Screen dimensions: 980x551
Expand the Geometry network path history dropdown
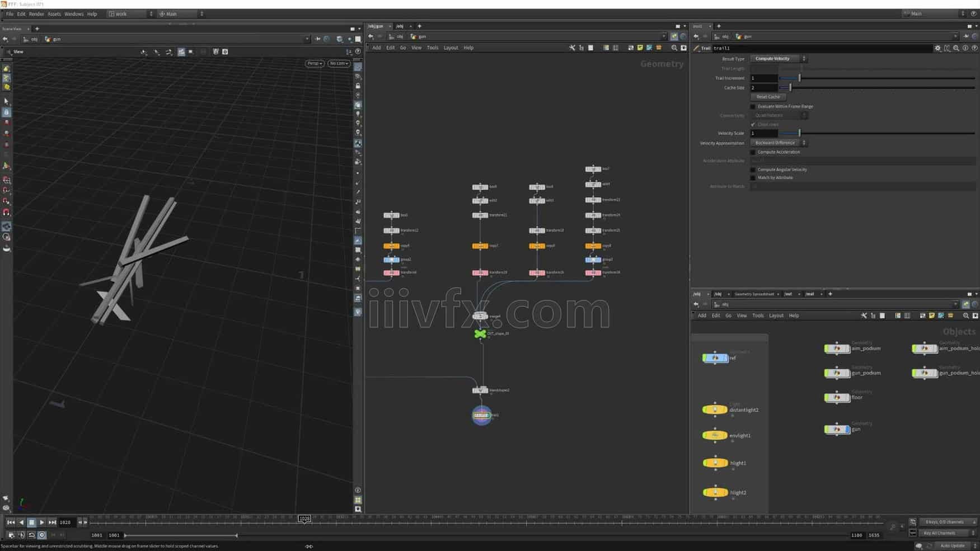pyautogui.click(x=664, y=36)
